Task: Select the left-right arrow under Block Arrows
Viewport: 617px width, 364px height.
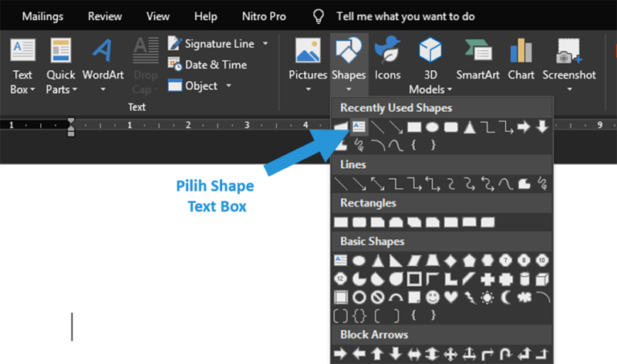Action: (x=414, y=355)
